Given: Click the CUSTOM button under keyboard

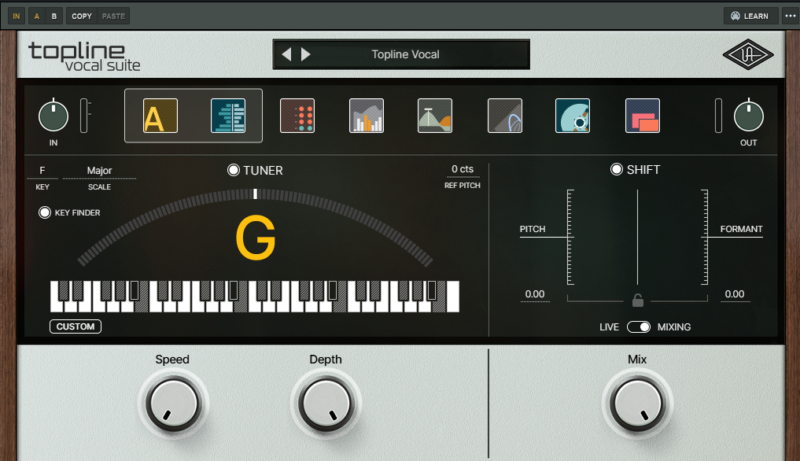Looking at the screenshot, I should pyautogui.click(x=75, y=326).
